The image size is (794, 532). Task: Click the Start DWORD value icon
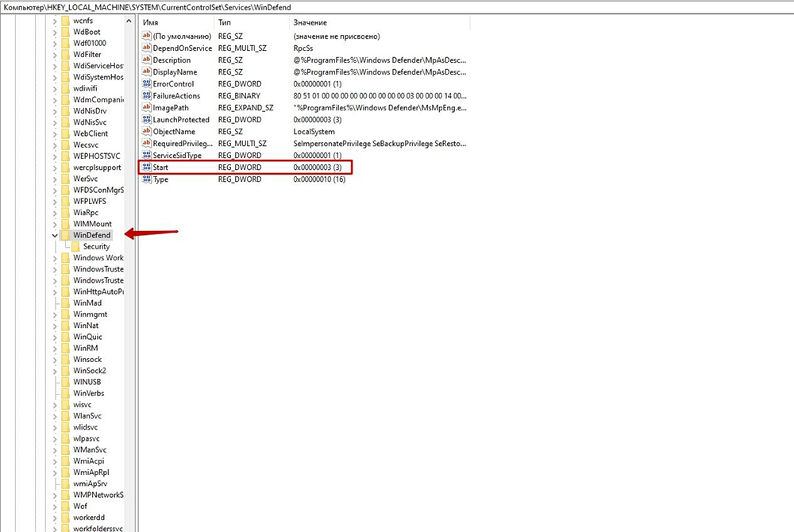point(146,168)
